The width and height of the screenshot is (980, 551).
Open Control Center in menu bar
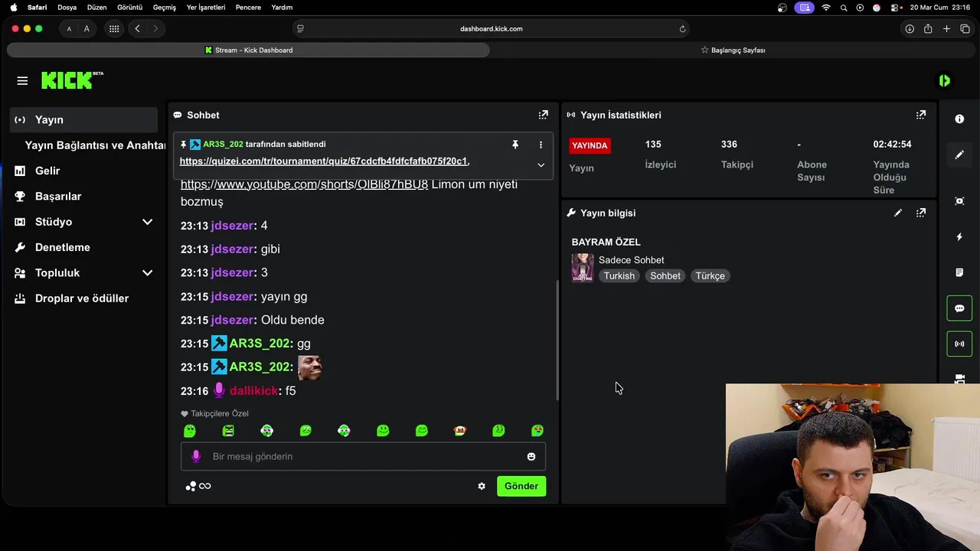(894, 8)
